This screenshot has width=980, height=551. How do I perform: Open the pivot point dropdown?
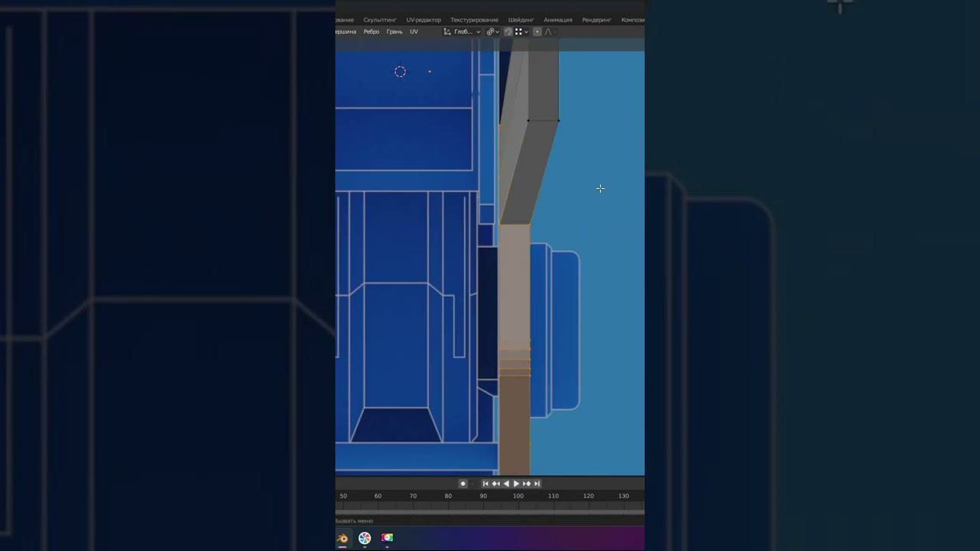click(493, 32)
